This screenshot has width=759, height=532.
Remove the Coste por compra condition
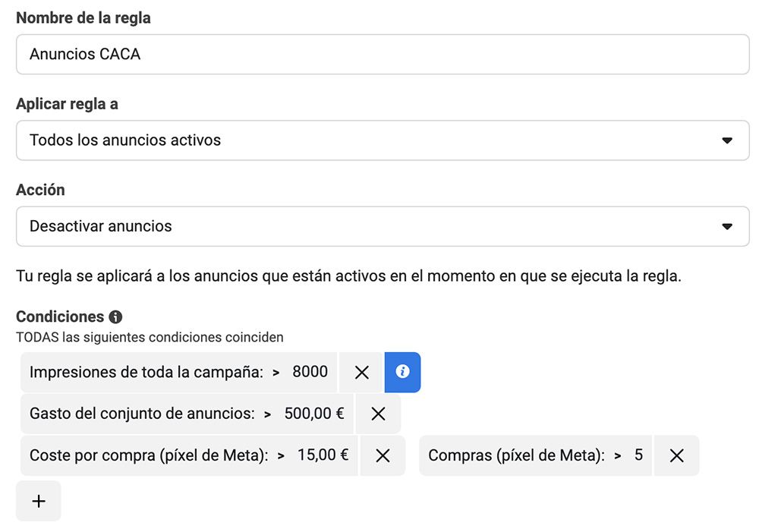383,455
